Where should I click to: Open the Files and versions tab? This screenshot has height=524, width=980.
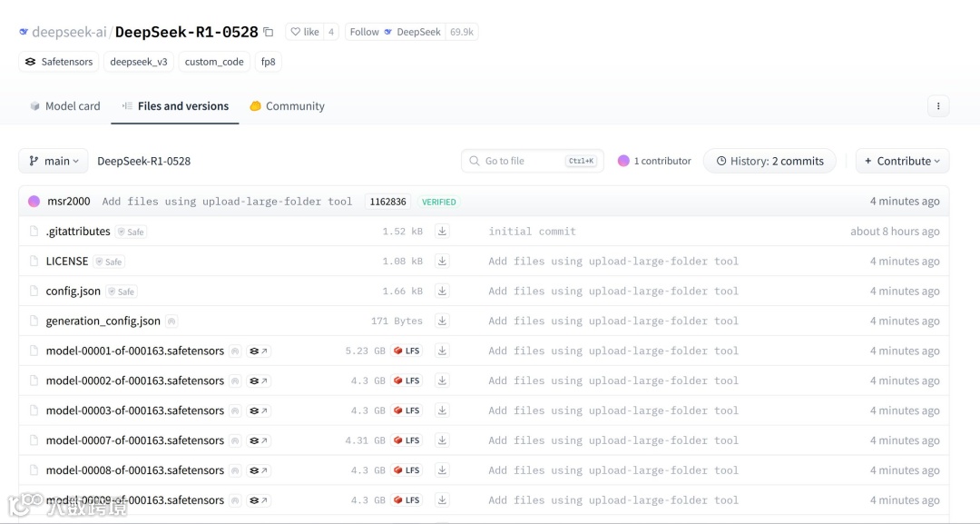tap(175, 106)
